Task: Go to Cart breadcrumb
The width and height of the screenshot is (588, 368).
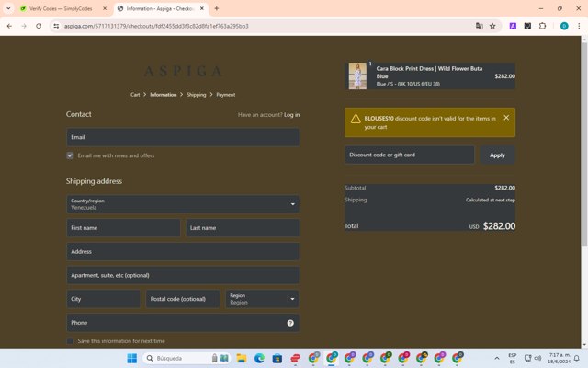Action: [135, 95]
